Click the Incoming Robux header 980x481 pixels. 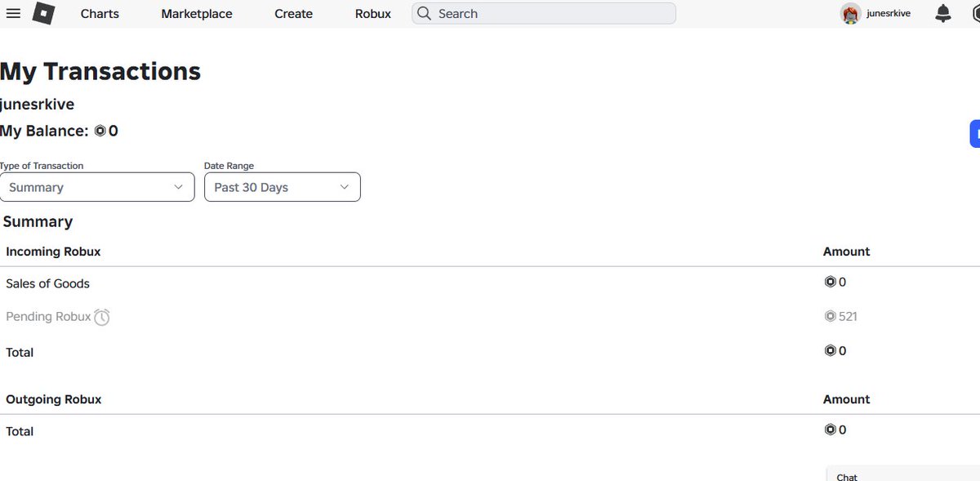(53, 252)
